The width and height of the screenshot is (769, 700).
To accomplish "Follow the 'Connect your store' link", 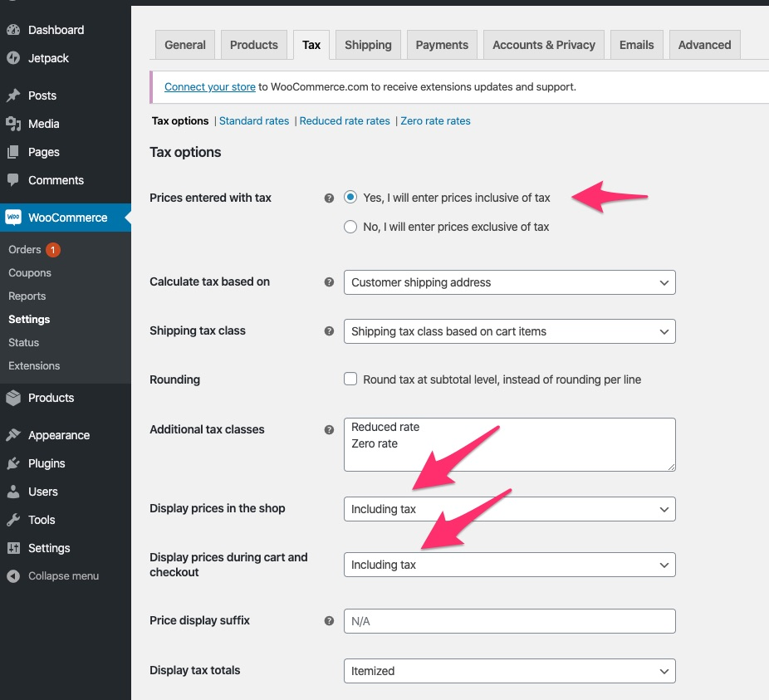I will (x=210, y=87).
